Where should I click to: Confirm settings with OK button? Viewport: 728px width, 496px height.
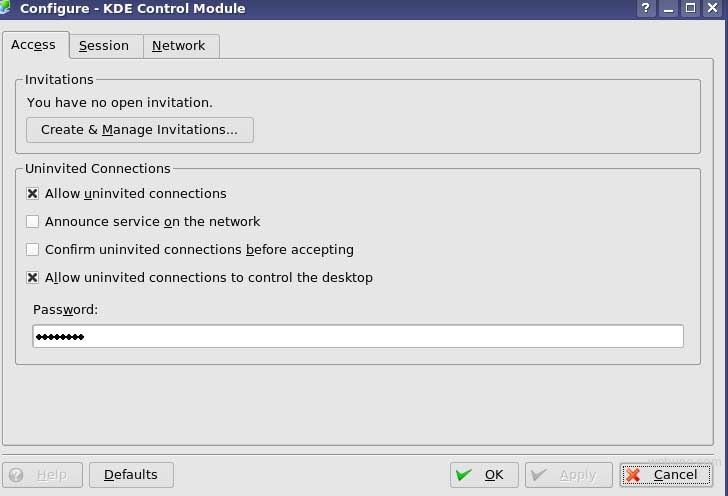click(484, 475)
